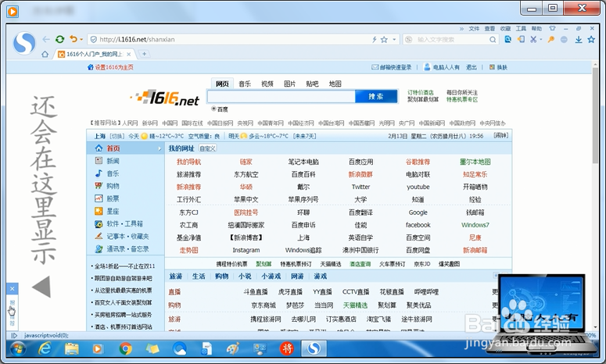Viewport: 606px width, 364px height.
Task: Click 邮箱快速登录 link
Action: [396, 67]
